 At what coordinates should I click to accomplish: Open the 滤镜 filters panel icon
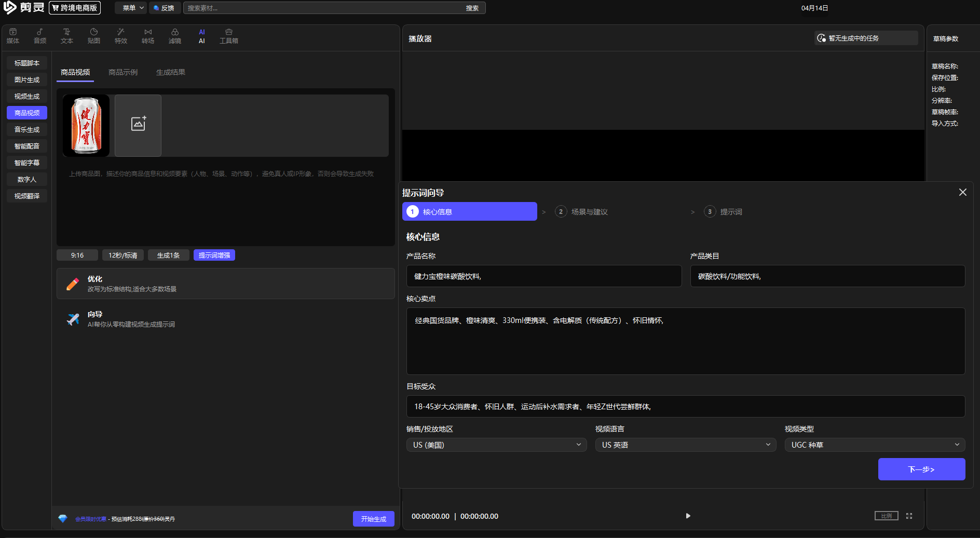pos(175,36)
